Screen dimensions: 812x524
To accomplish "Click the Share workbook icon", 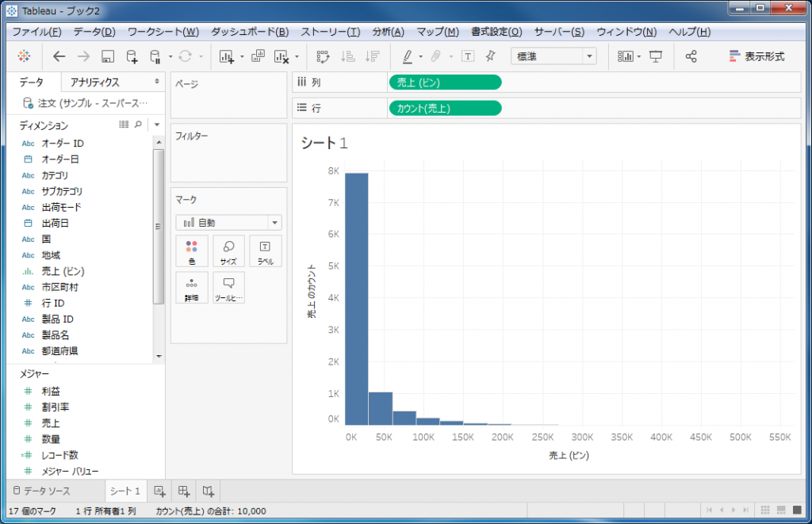I will tap(691, 56).
